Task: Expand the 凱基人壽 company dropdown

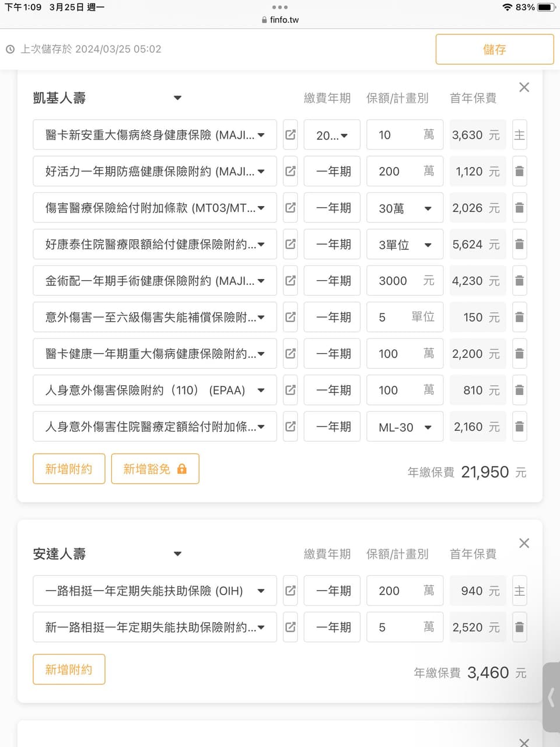Action: pos(177,98)
